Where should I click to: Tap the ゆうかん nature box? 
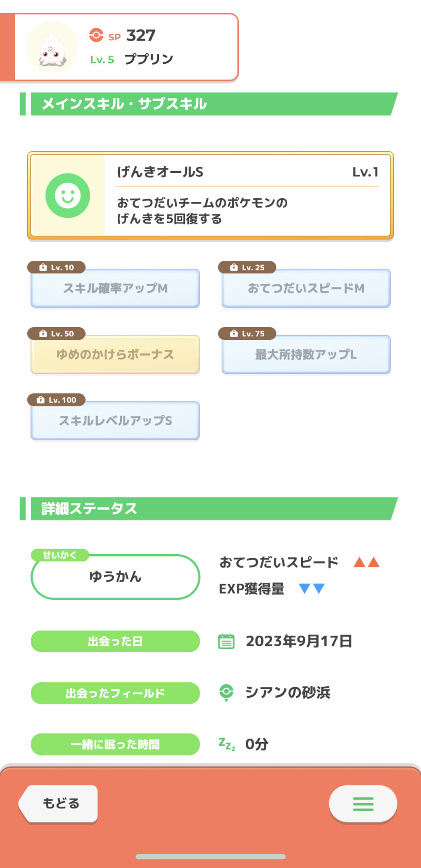(x=115, y=577)
